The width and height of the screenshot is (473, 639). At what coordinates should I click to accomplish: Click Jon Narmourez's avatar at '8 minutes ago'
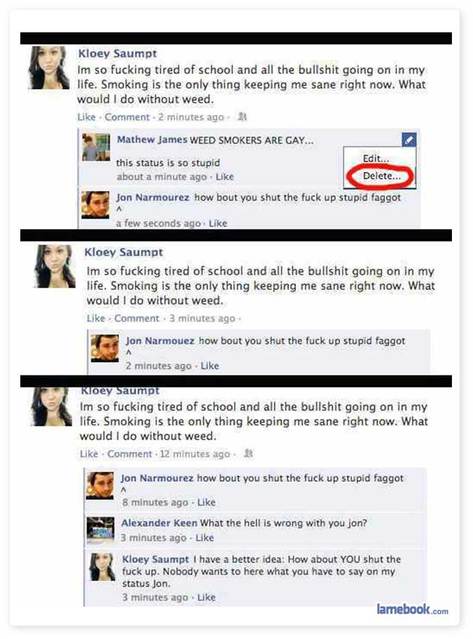coord(100,486)
